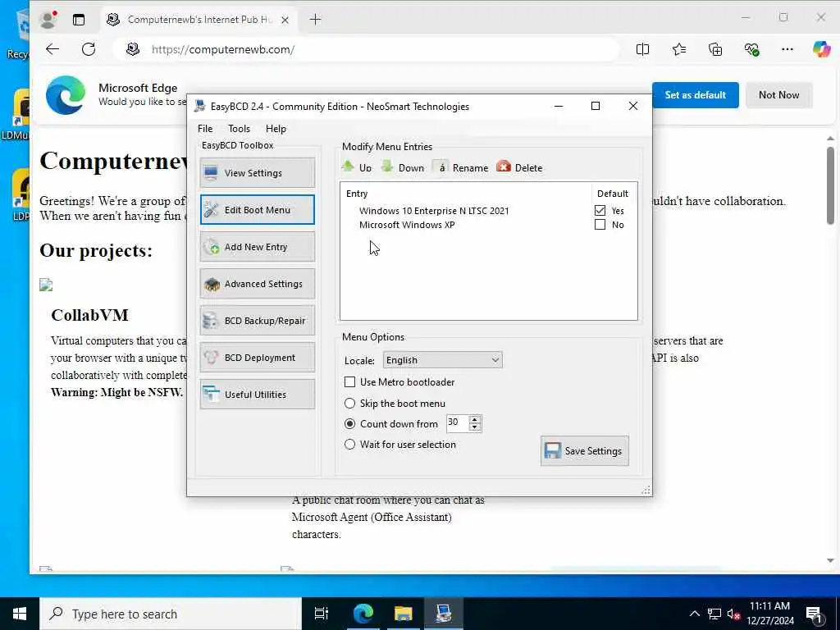Open site information icon in address bar
The width and height of the screenshot is (840, 630).
coord(133,49)
